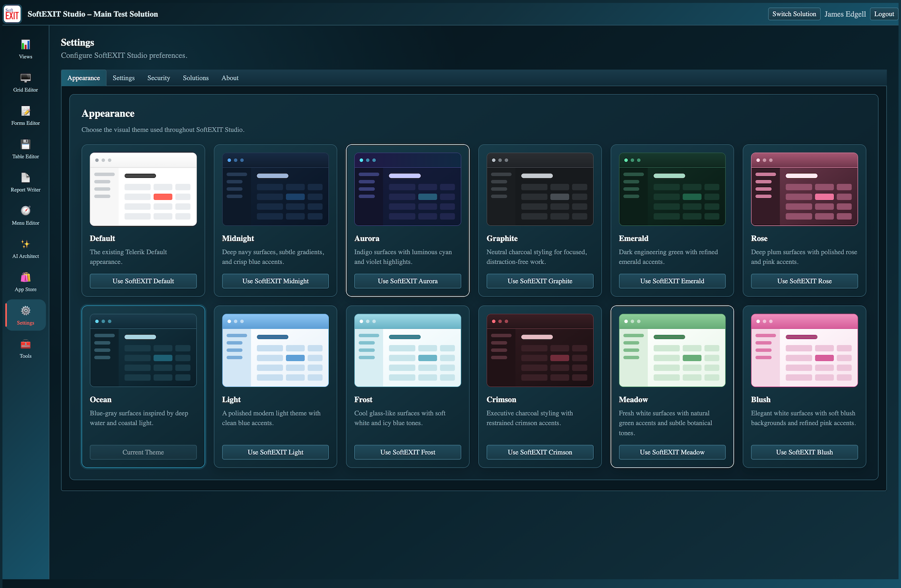The width and height of the screenshot is (901, 588).
Task: Click the Light theme description text
Action: click(272, 418)
